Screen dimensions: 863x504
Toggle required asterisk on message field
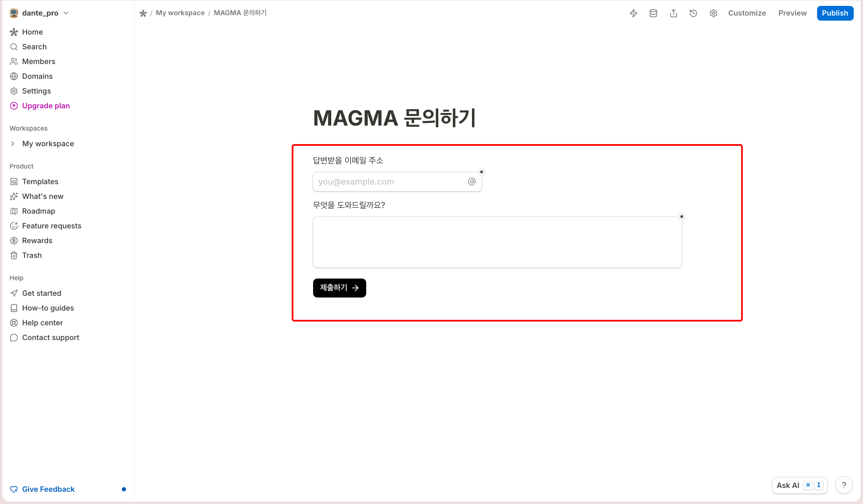point(681,217)
